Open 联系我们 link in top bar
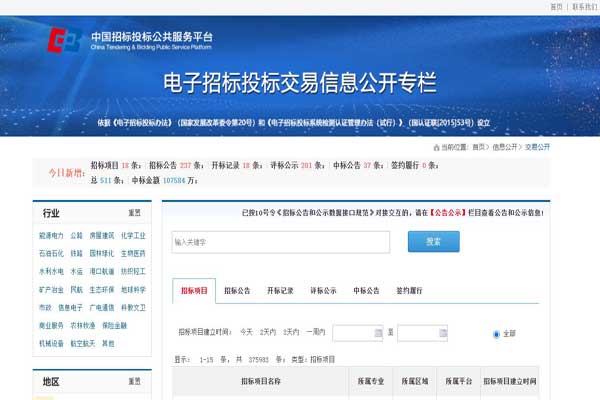Viewport: 600px width, 400px height. coord(585,7)
